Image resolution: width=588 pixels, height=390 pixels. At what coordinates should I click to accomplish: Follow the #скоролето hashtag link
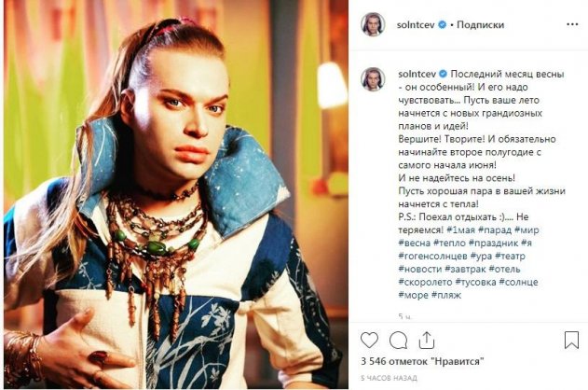point(425,282)
